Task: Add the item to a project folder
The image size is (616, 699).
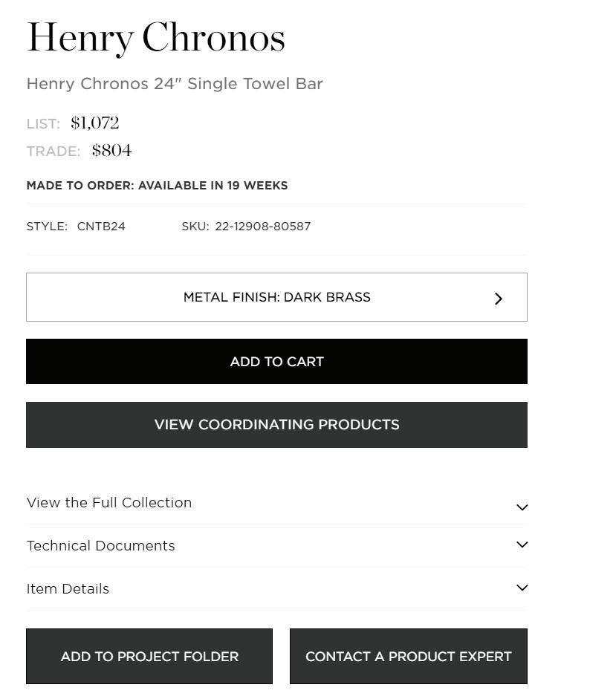Action: click(149, 657)
